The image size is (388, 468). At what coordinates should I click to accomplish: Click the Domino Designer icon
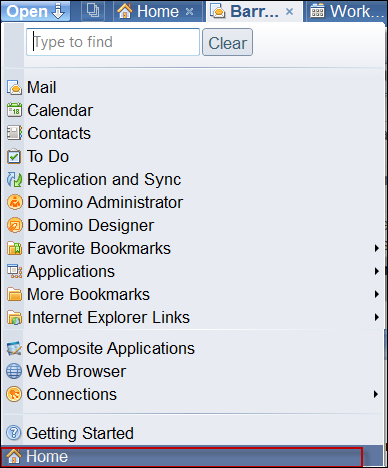pyautogui.click(x=14, y=225)
